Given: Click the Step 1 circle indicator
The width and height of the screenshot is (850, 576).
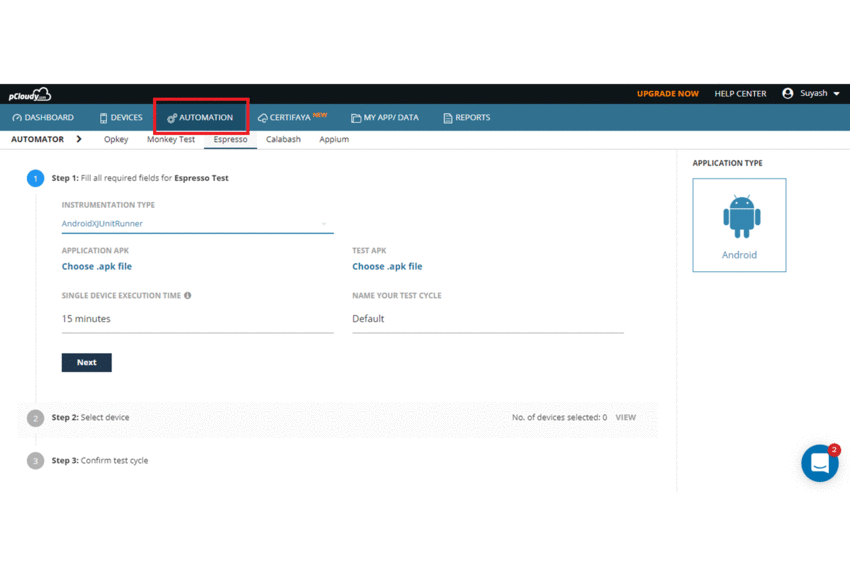Looking at the screenshot, I should pyautogui.click(x=35, y=178).
